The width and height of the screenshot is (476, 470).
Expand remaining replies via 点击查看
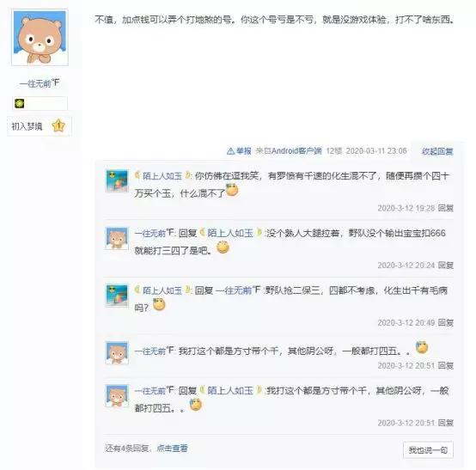pos(172,449)
